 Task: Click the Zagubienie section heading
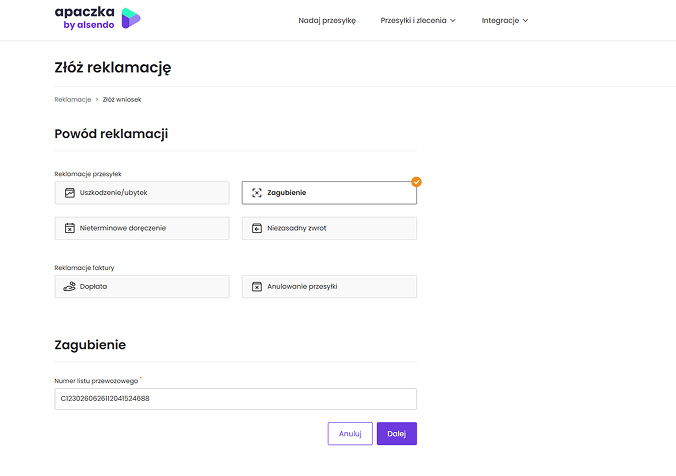point(90,344)
